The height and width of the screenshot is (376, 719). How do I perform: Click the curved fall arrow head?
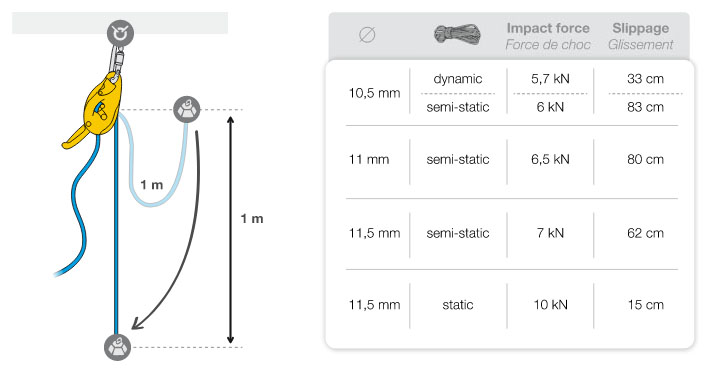(138, 323)
